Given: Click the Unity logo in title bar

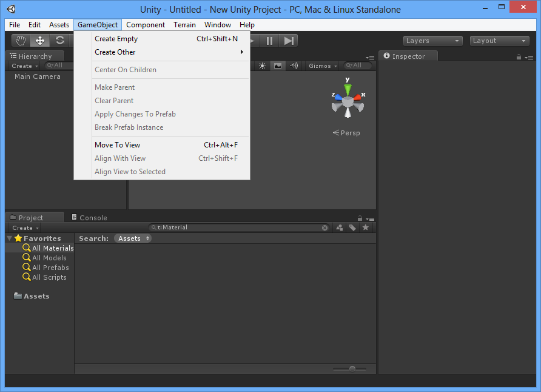Looking at the screenshot, I should pyautogui.click(x=12, y=9).
